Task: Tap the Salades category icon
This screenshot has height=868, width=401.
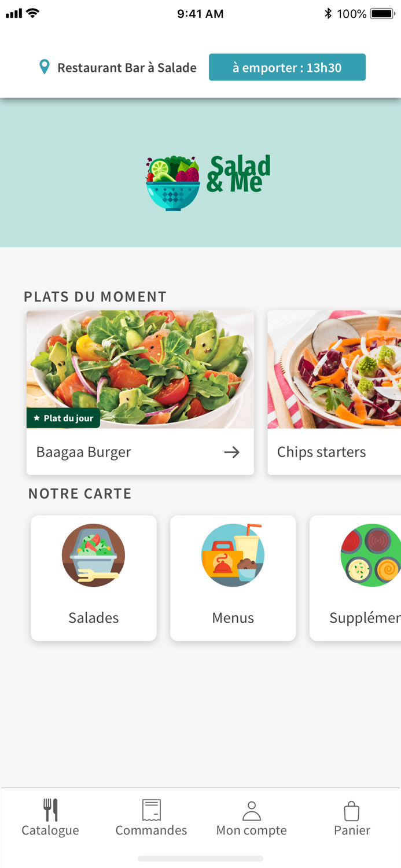Action: (93, 556)
